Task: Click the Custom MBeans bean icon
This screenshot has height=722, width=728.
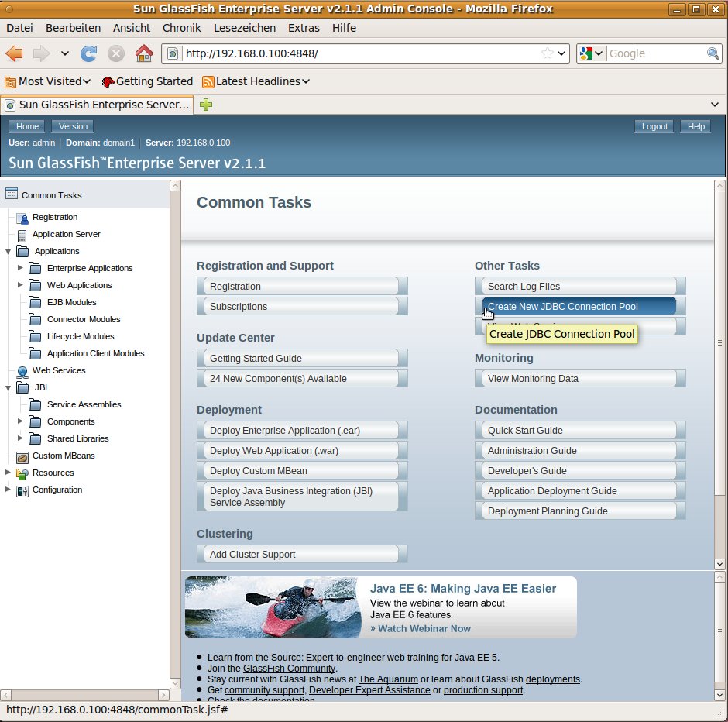Action: pos(22,456)
